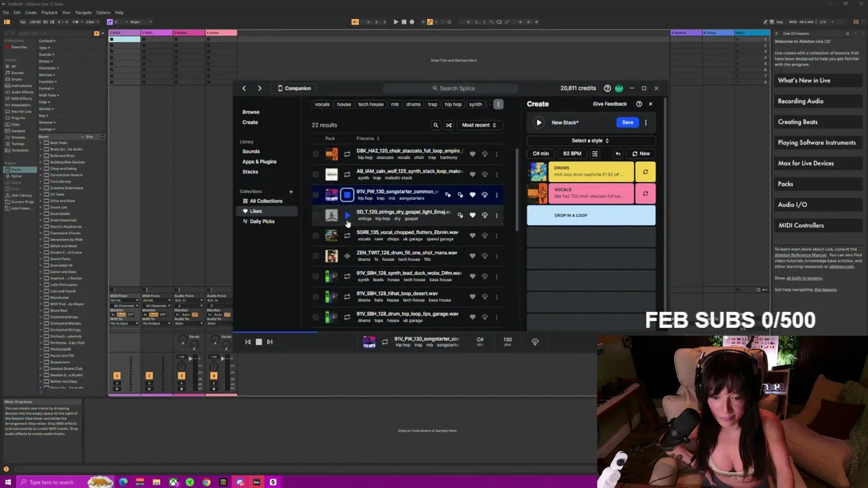Open Ableton's Options menu
Screen dimensions: 868x488
103,12
